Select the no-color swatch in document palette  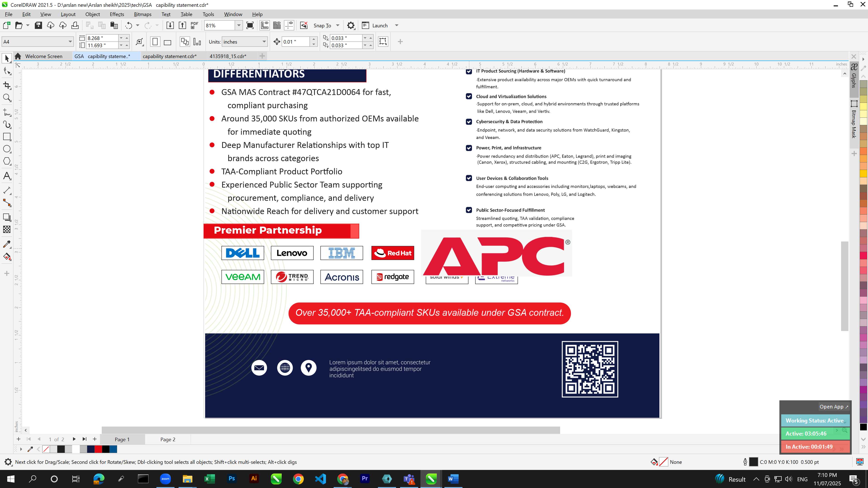pyautogui.click(x=46, y=449)
